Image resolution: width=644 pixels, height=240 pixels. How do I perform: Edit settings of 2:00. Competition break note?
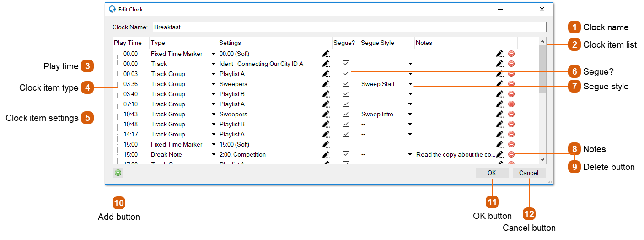click(326, 154)
